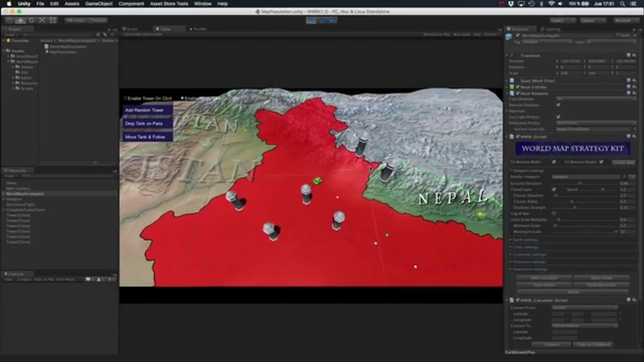This screenshot has width=644, height=362.
Task: Click the Play button to stop play mode
Action: (310, 21)
